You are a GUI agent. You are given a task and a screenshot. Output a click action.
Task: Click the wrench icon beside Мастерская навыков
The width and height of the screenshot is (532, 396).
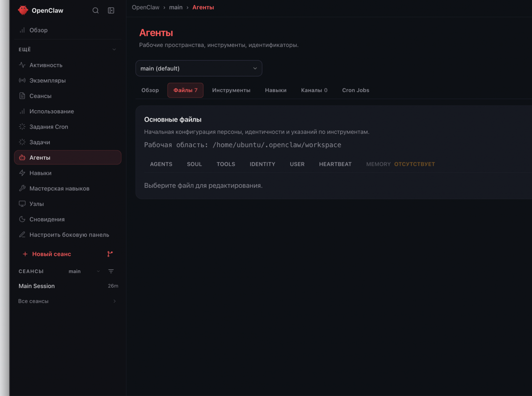pos(22,188)
